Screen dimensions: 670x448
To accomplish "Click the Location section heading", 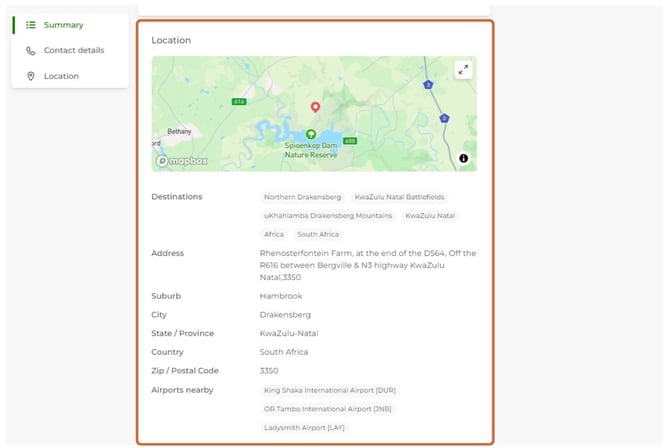I will (171, 40).
